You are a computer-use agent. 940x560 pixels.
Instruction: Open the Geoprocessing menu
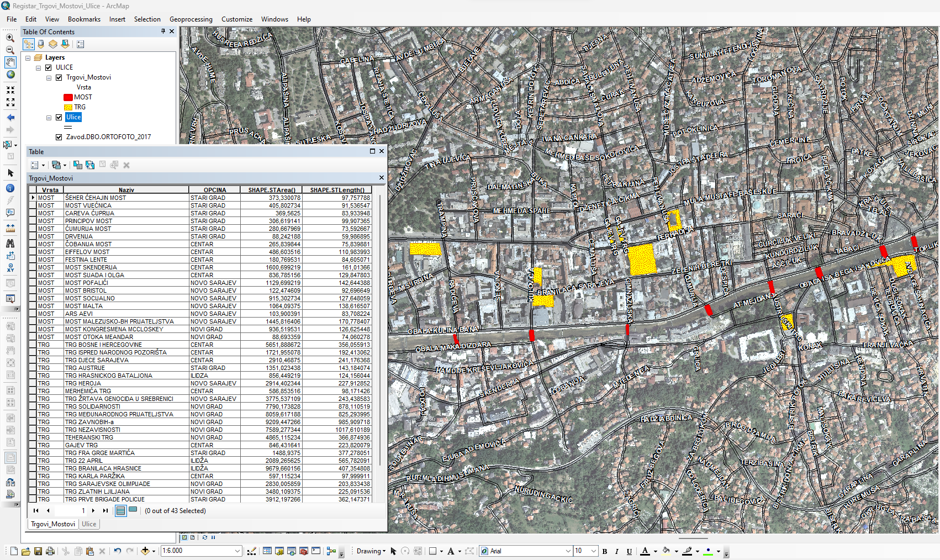tap(191, 19)
